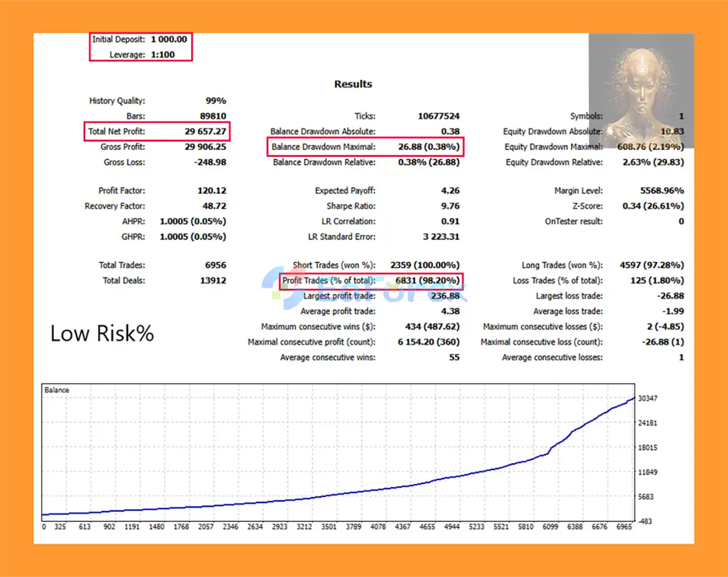Click the Results heading
Image resolution: width=728 pixels, height=577 pixels.
coord(353,84)
